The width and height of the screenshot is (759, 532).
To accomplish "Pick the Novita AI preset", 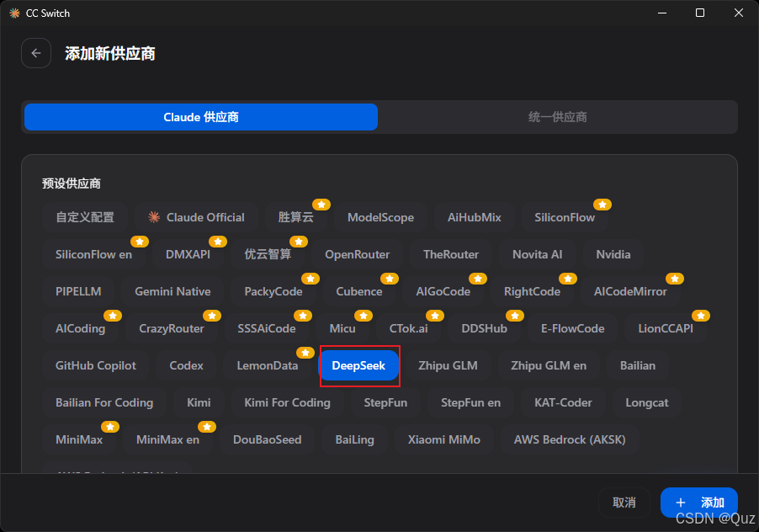I will tap(538, 254).
